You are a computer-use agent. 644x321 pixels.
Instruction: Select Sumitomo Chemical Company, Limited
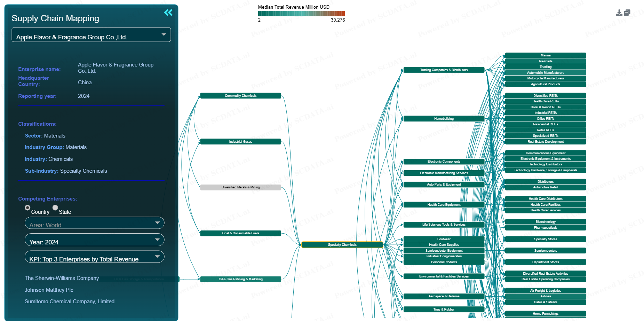(69, 302)
